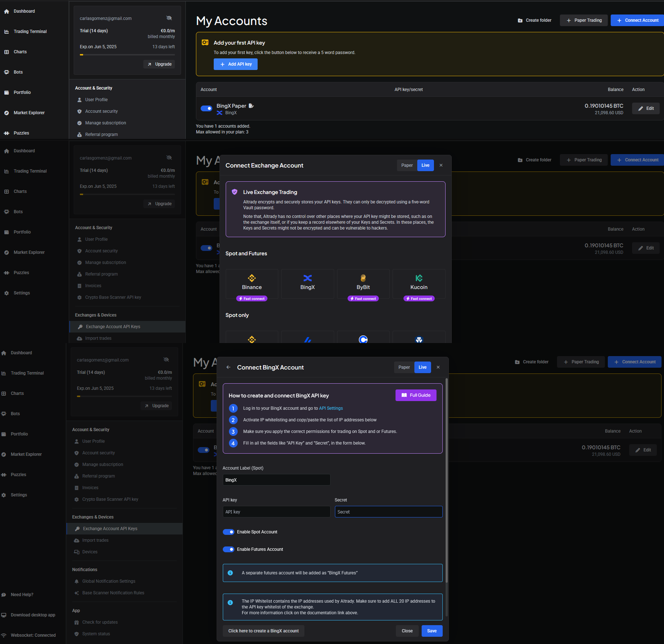Click the purple shield icon in Live Exchange Trading

235,192
